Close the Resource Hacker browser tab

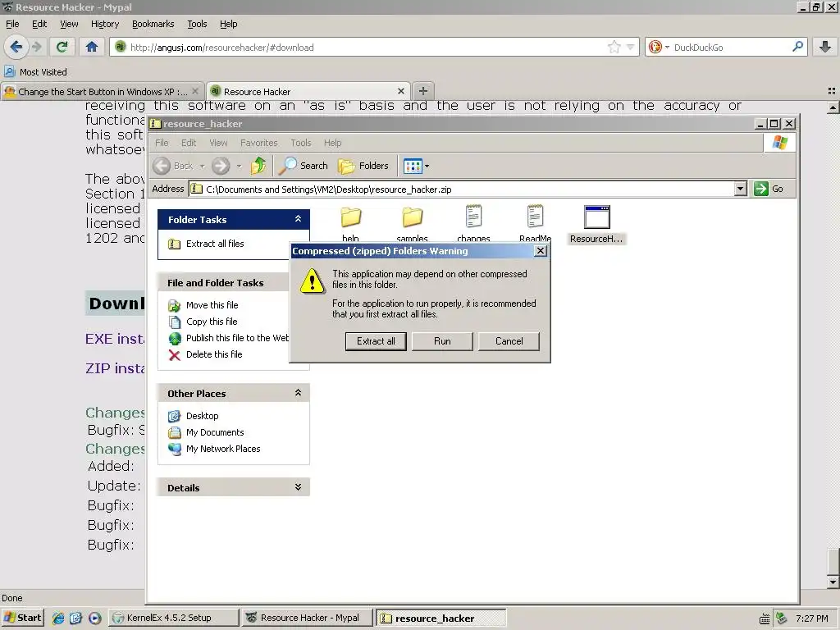tap(400, 92)
